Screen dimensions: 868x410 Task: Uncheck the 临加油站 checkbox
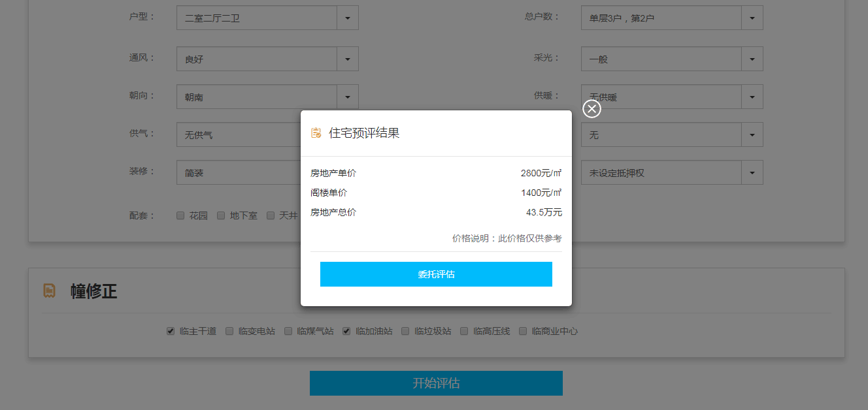pos(346,331)
